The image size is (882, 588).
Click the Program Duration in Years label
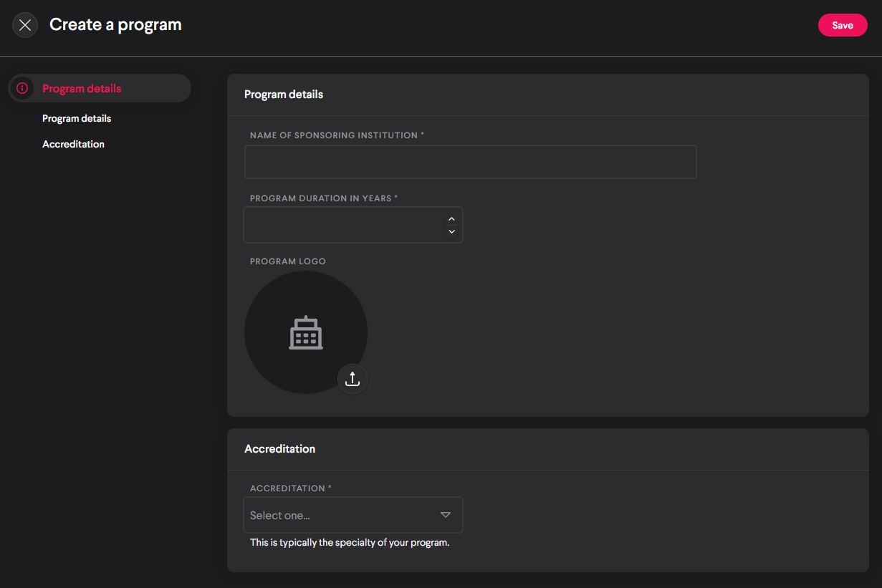pos(321,198)
